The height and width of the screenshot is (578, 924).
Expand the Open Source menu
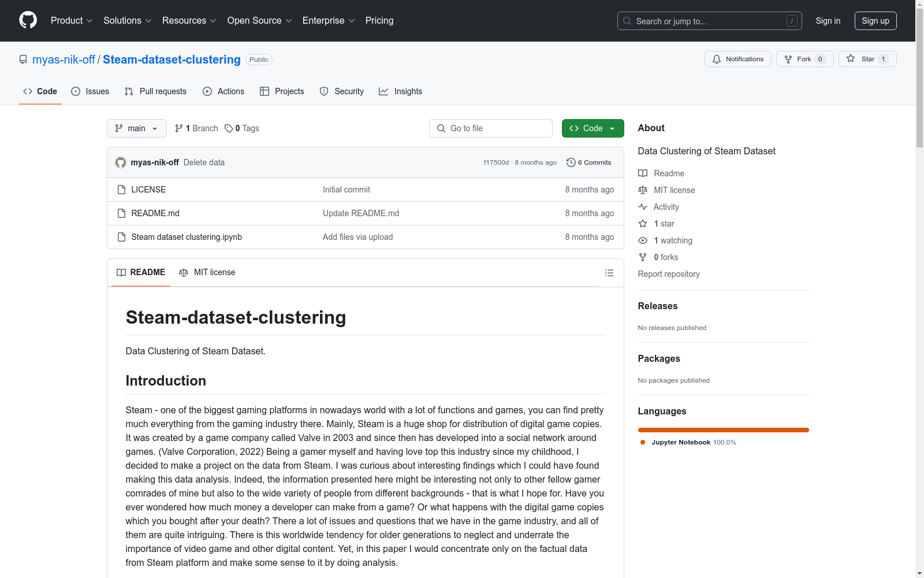click(260, 20)
